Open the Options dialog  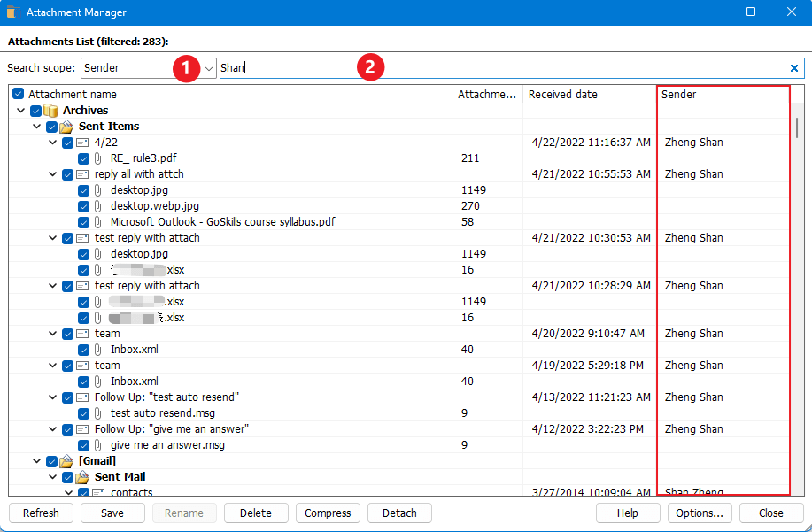pos(700,513)
